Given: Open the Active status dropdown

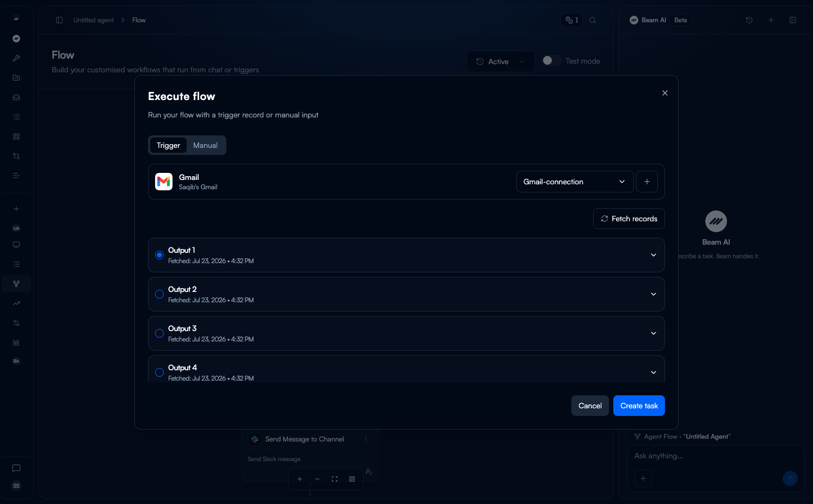Looking at the screenshot, I should coord(501,61).
